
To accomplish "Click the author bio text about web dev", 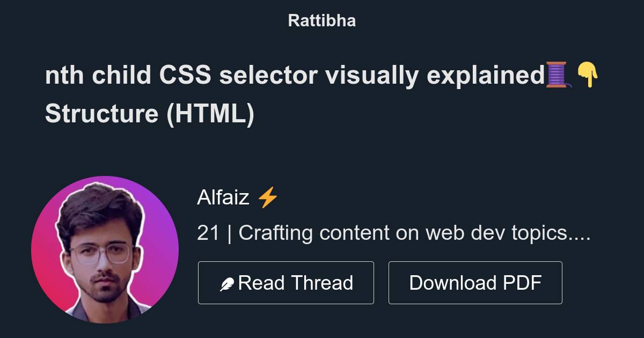I will pyautogui.click(x=394, y=233).
